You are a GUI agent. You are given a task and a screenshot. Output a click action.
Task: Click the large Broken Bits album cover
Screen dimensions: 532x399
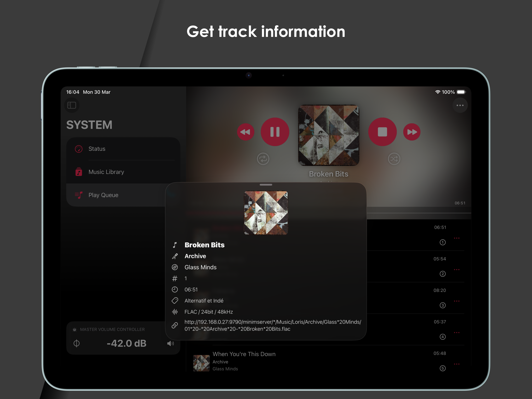(328, 135)
